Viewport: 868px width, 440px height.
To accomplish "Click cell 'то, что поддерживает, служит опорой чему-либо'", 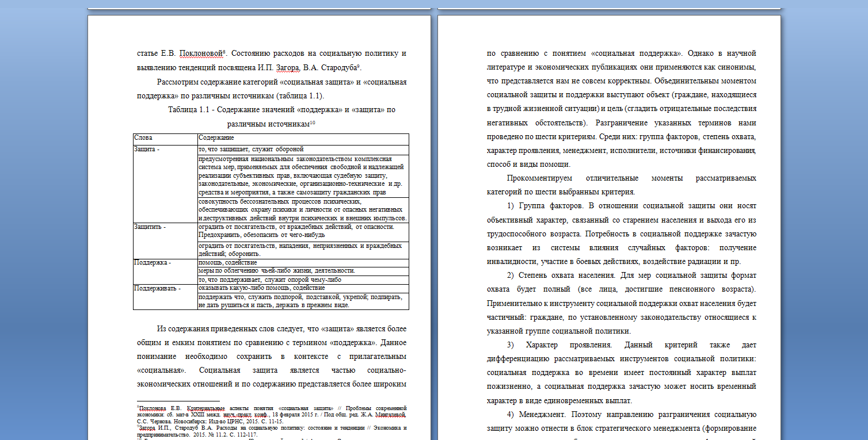I will click(x=303, y=280).
